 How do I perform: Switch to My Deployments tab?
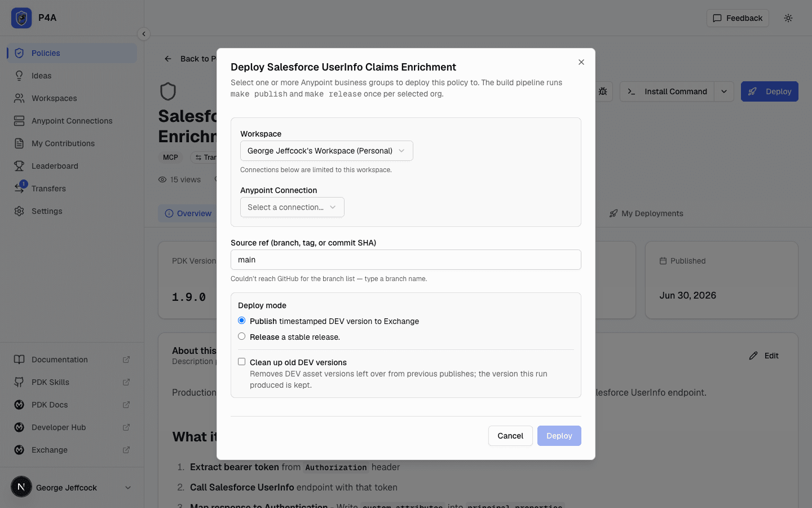[646, 213]
